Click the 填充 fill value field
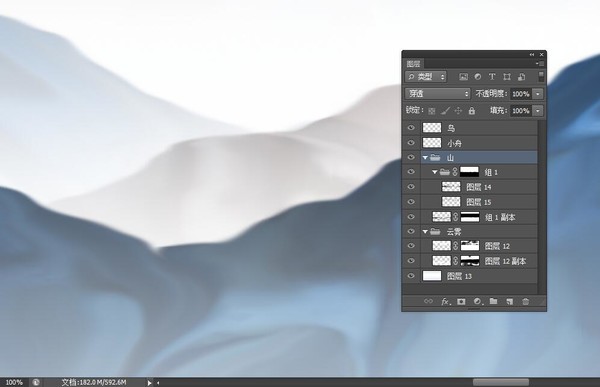This screenshot has width=600, height=387. pos(521,111)
